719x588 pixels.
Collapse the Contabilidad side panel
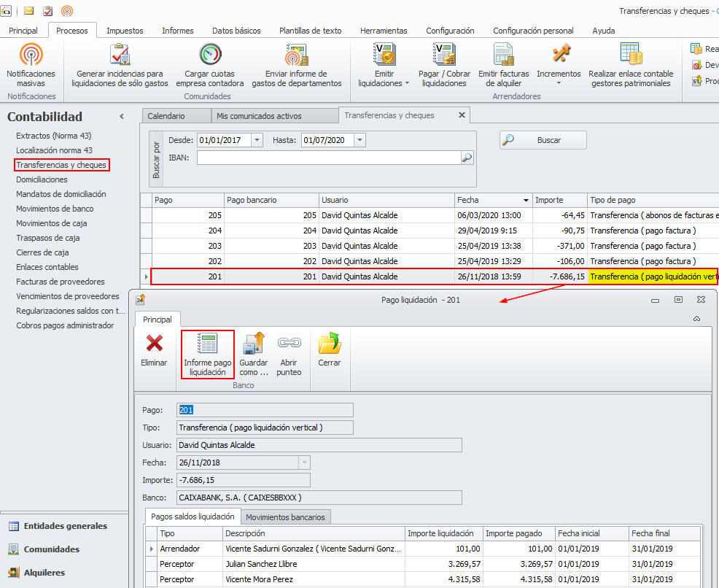tap(122, 117)
